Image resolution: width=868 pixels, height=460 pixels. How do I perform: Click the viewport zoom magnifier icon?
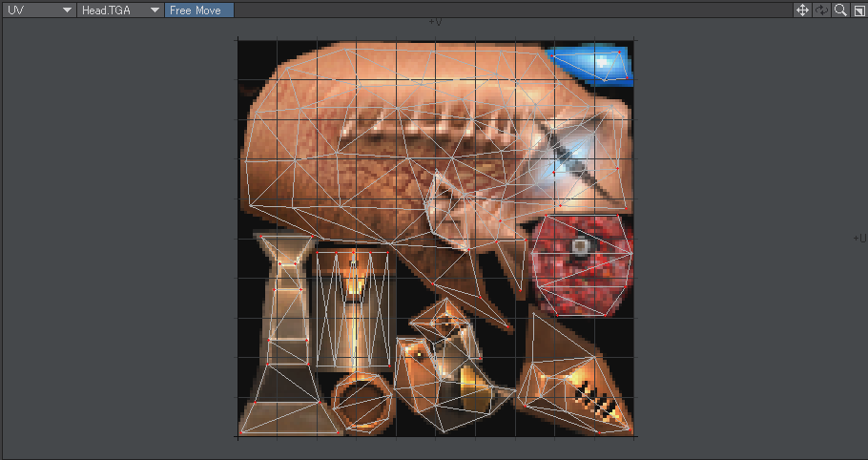[840, 10]
